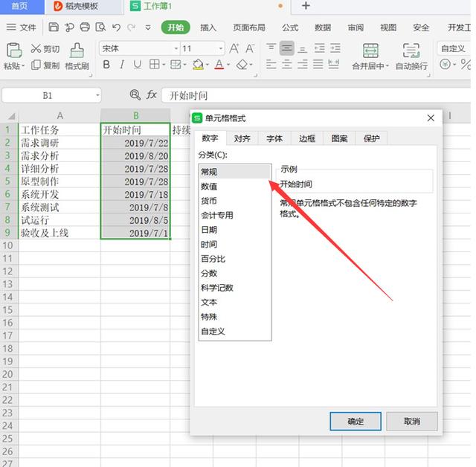The height and width of the screenshot is (467, 476).
Task: Click Increase Indent icon
Action: point(335,48)
